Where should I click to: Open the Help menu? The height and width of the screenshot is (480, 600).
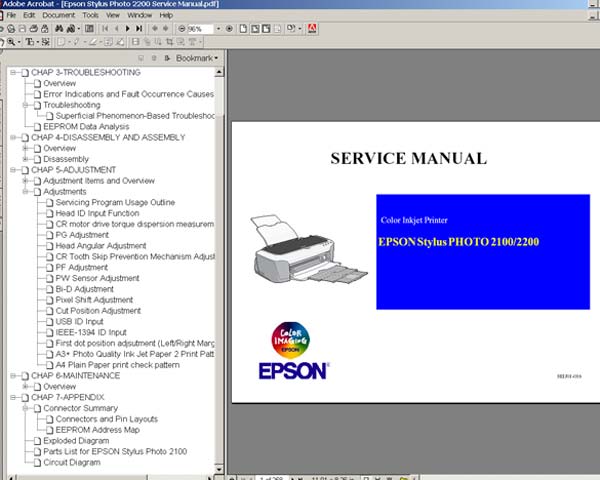(166, 15)
